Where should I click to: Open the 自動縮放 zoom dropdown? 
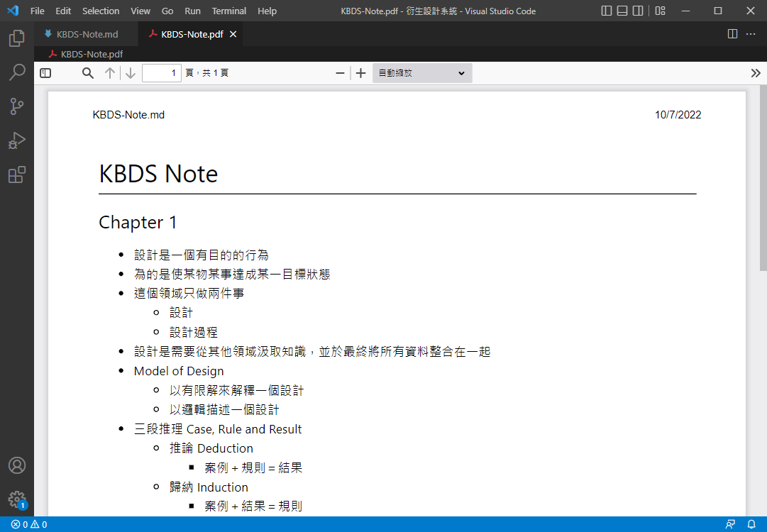click(422, 73)
